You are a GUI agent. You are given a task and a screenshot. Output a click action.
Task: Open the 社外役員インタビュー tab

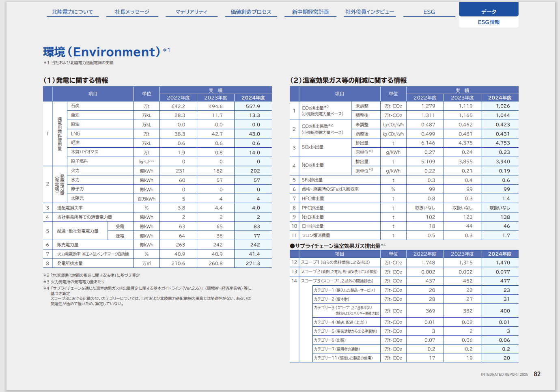click(x=370, y=12)
